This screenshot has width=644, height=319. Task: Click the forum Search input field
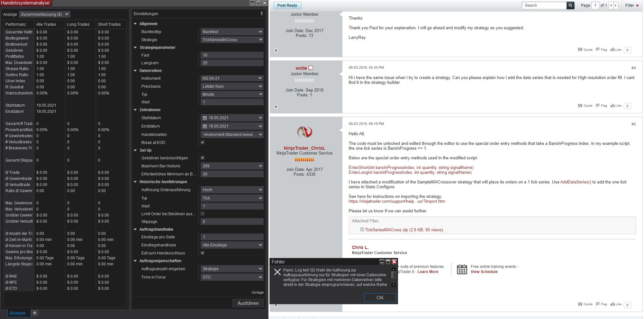click(x=544, y=5)
